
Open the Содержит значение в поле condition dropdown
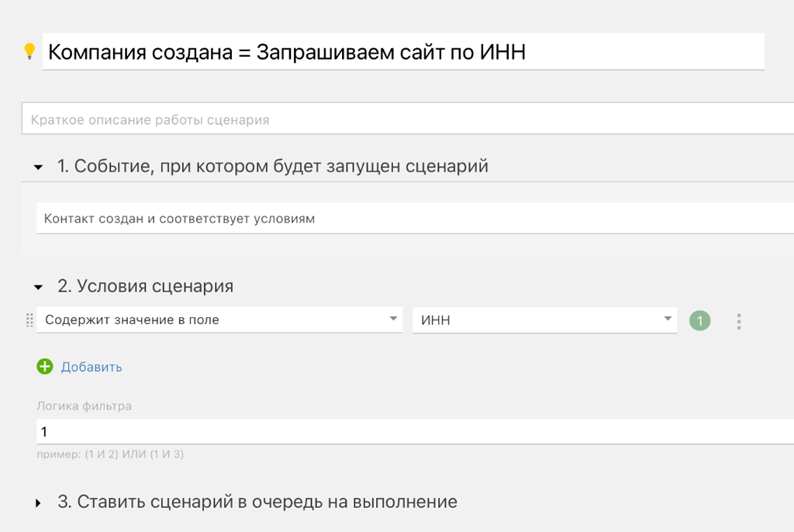point(217,320)
